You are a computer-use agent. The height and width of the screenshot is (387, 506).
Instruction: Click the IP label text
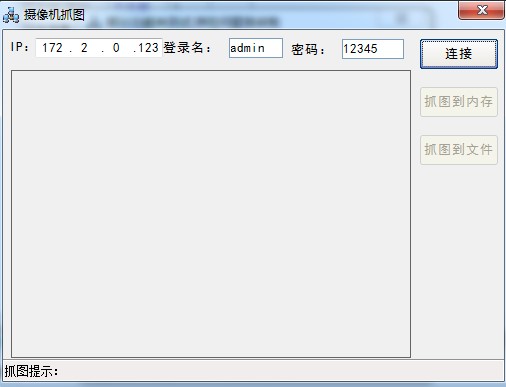(x=20, y=47)
